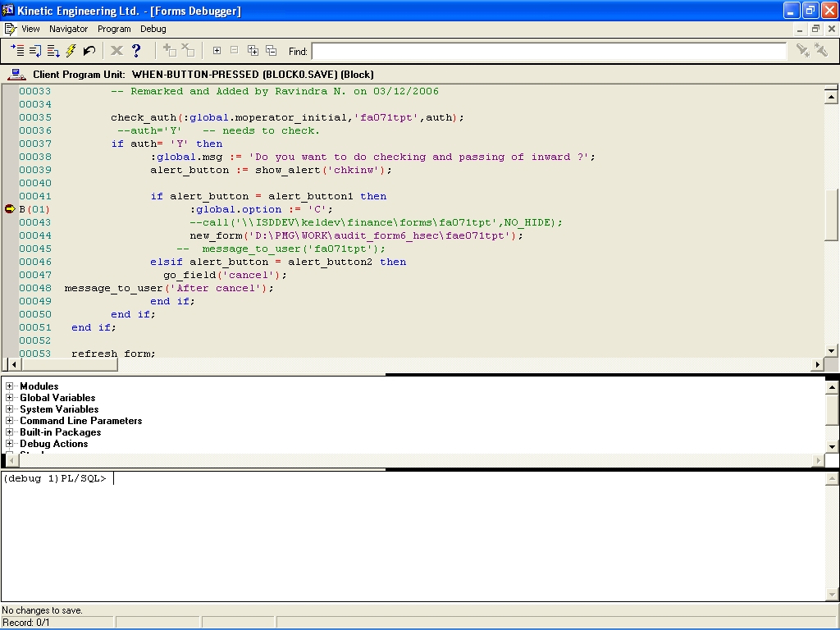This screenshot has height=630, width=840.
Task: Expand the Built-in Packages node
Action: tap(10, 432)
